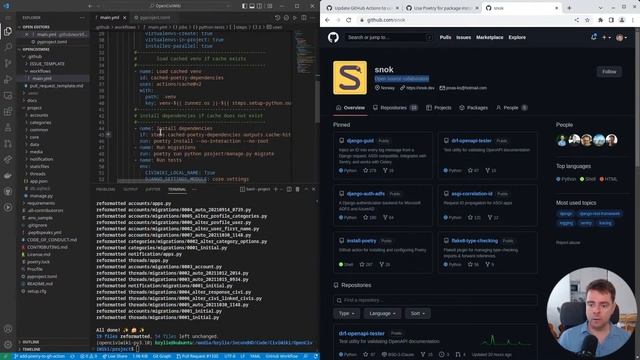Open flake8-type-checking pinned repository
Image resolution: width=640 pixels, height=360 pixels.
tap(474, 241)
